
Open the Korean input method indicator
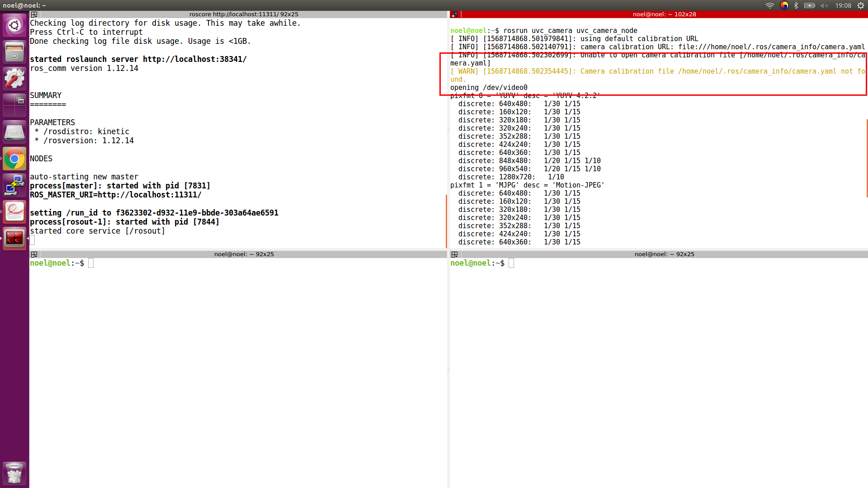click(x=784, y=5)
